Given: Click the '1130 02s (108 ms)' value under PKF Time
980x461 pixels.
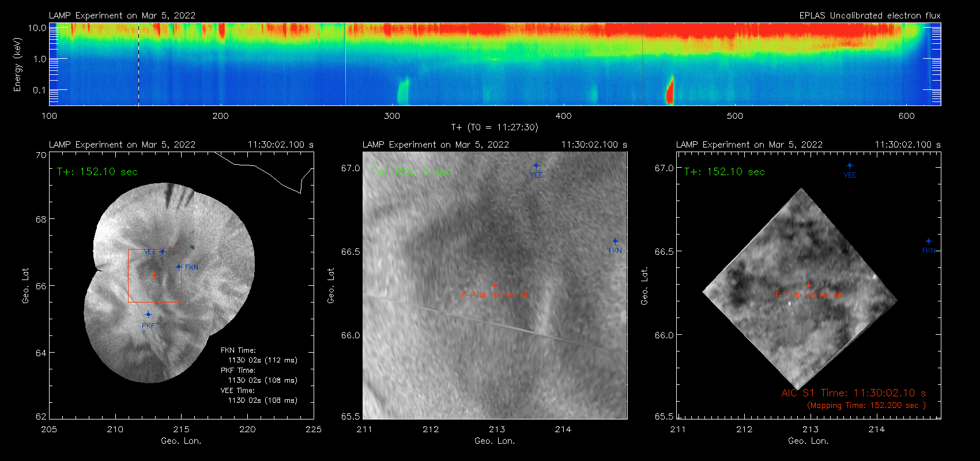Looking at the screenshot, I should pos(263,380).
